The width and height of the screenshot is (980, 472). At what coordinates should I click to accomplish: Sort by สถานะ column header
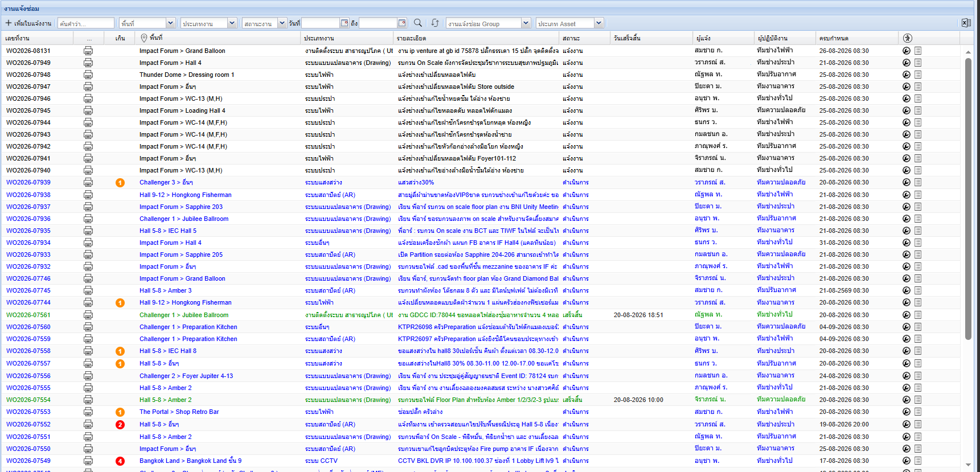(584, 38)
